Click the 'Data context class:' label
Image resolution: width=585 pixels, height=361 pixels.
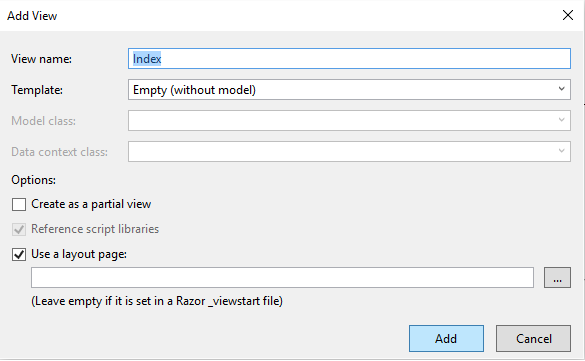[59, 152]
